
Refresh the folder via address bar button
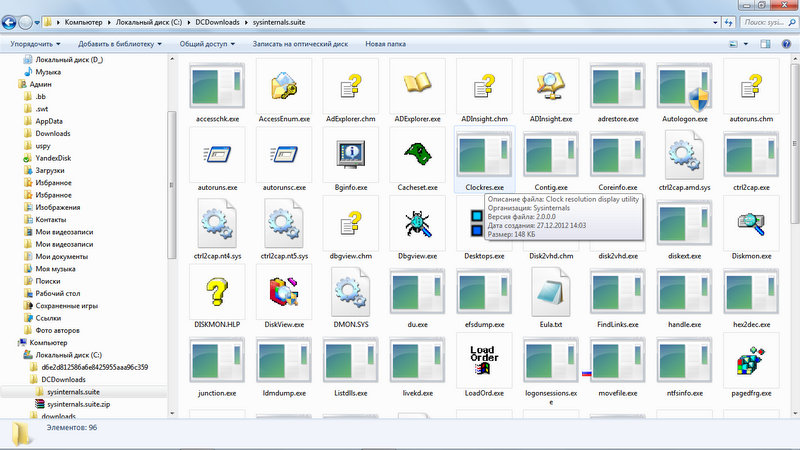(x=729, y=22)
